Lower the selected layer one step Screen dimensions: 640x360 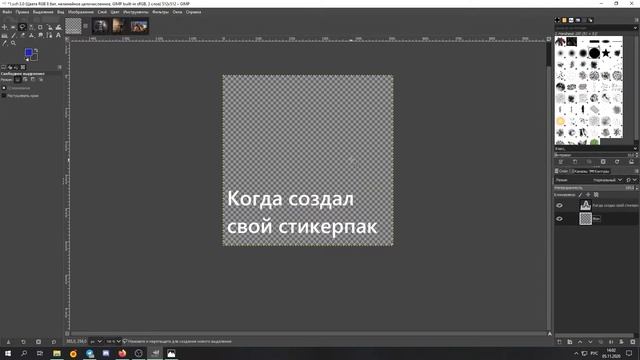590,342
